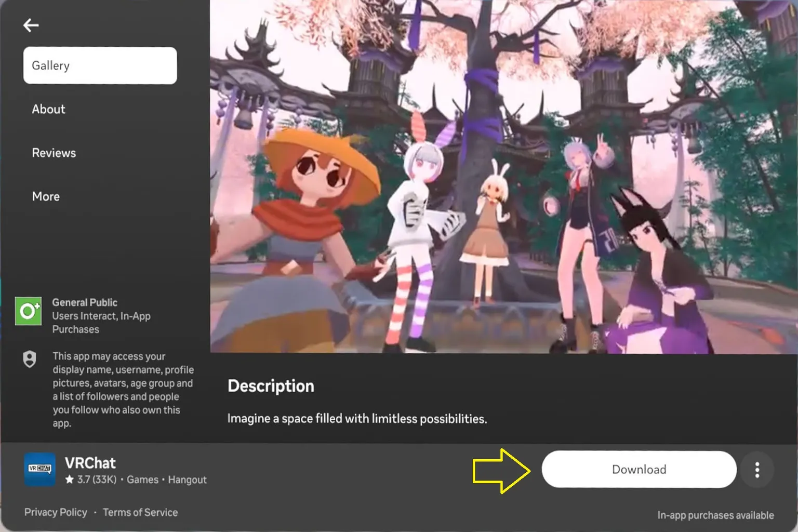Click the General Public age rating badge
The image size is (798, 532).
point(29,312)
